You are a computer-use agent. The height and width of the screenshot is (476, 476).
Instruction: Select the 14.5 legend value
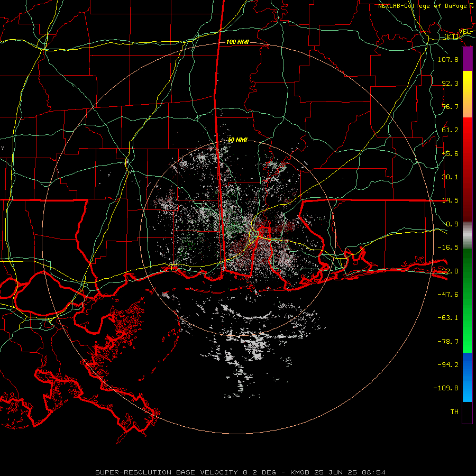tap(450, 200)
